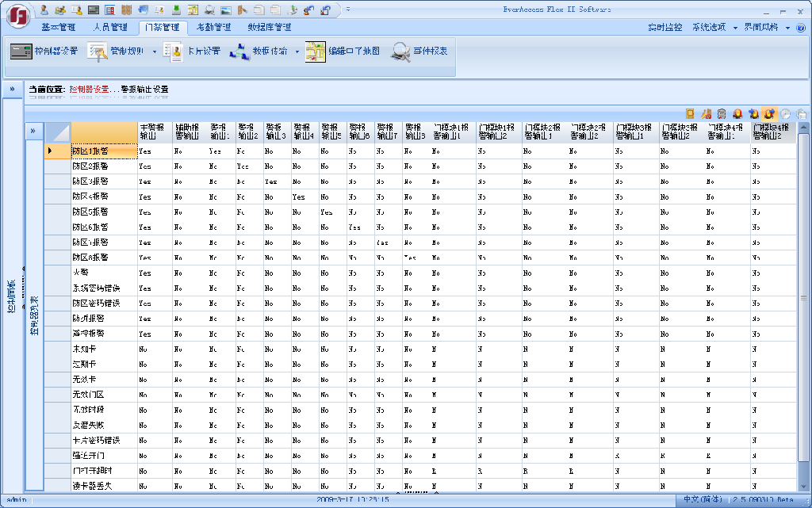Switch to the 人员管理 tab
The height and width of the screenshot is (508, 812).
(110, 27)
